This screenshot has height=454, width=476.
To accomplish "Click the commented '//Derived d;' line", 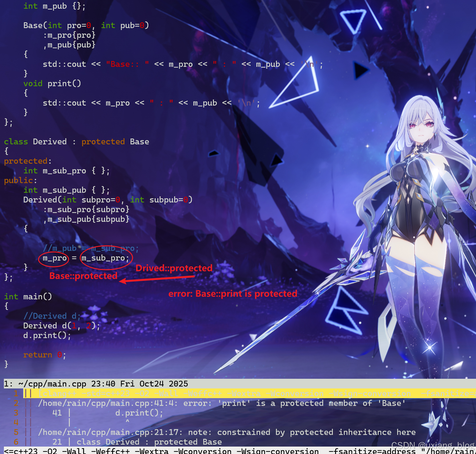I will [x=52, y=316].
